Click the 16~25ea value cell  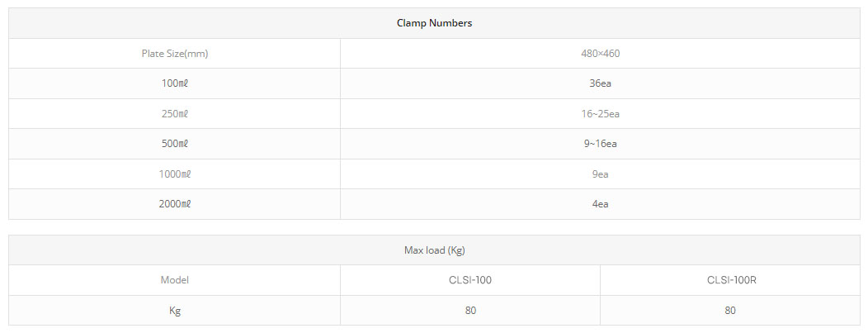600,113
